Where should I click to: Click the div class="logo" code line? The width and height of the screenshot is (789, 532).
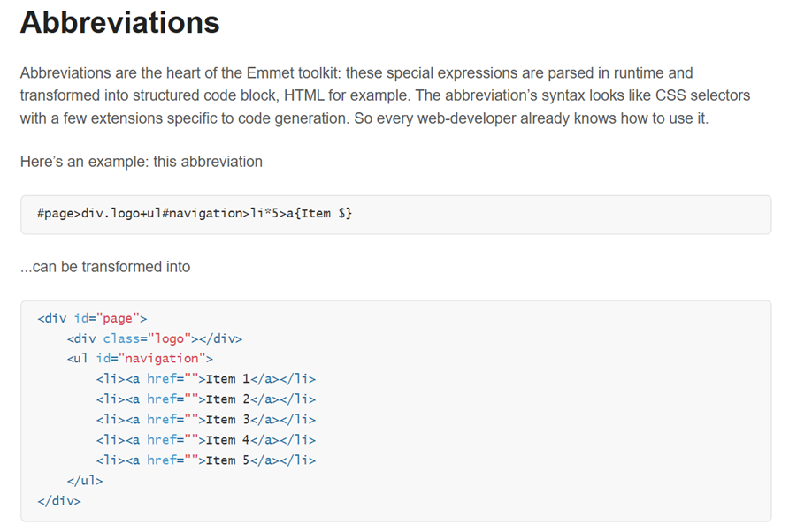click(154, 338)
